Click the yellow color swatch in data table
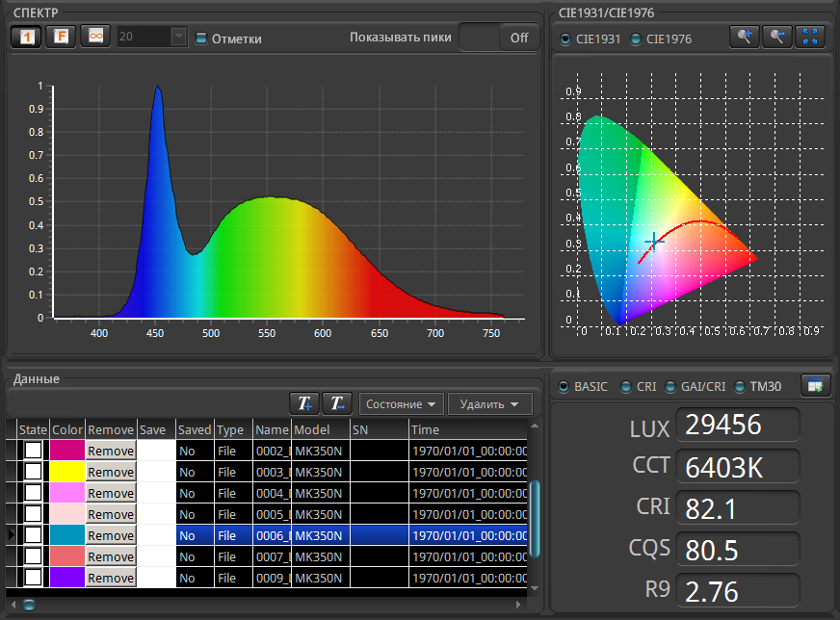Viewport: 840px width, 620px height. (x=66, y=472)
